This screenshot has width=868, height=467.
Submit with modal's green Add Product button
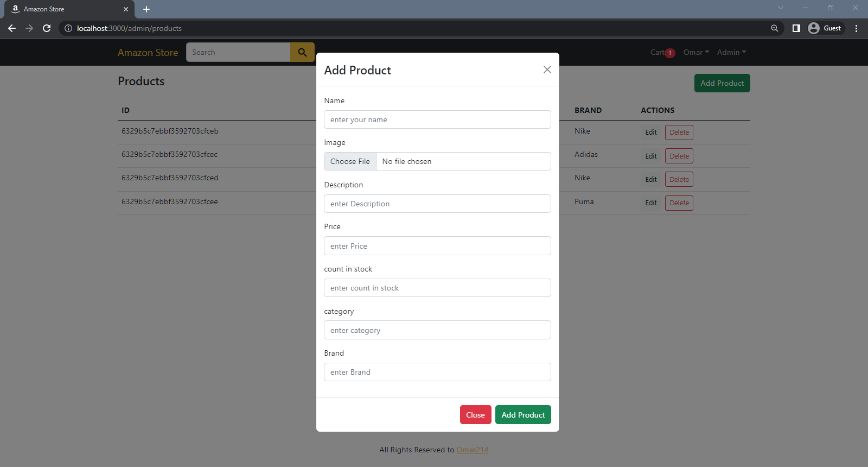tap(523, 414)
